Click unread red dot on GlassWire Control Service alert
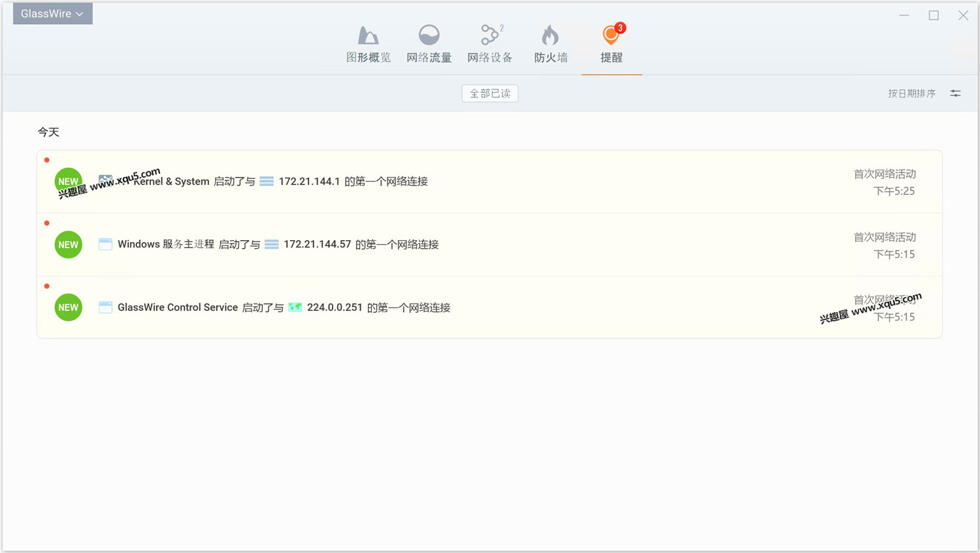 pyautogui.click(x=47, y=286)
